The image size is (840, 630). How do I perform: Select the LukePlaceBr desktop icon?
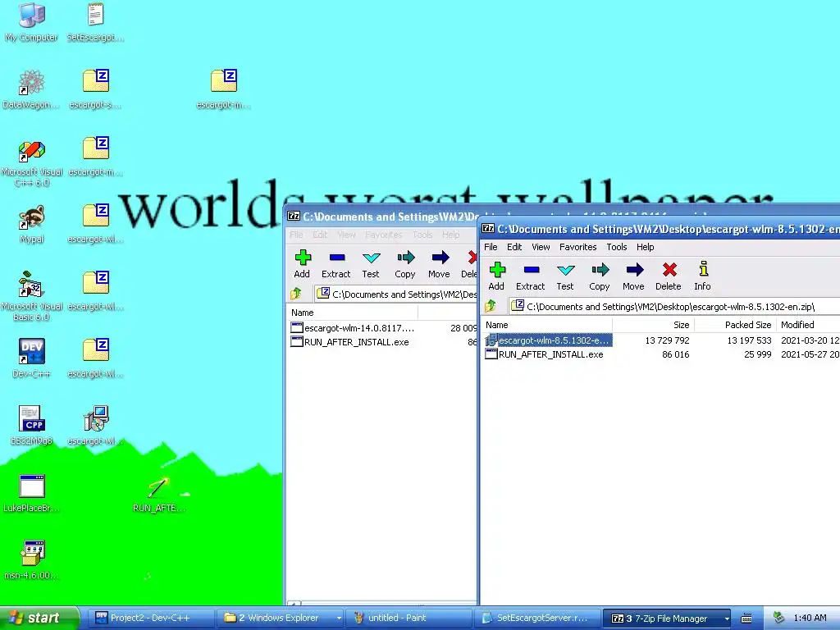click(x=32, y=493)
